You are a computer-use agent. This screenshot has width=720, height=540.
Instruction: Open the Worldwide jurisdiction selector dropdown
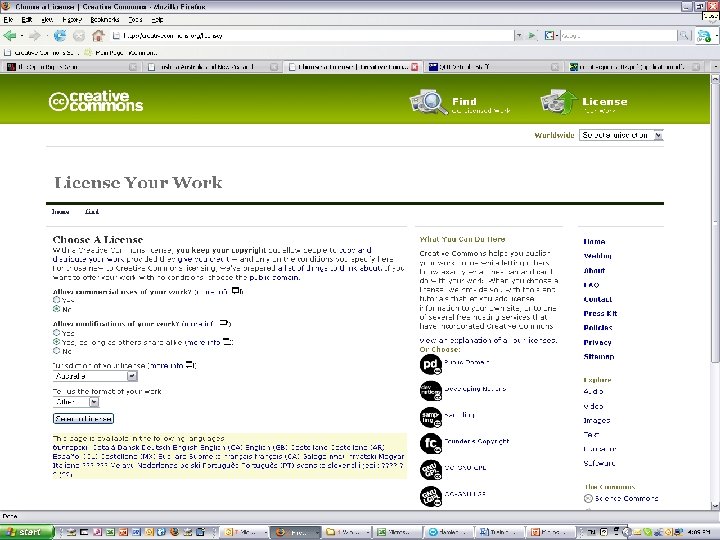[621, 135]
